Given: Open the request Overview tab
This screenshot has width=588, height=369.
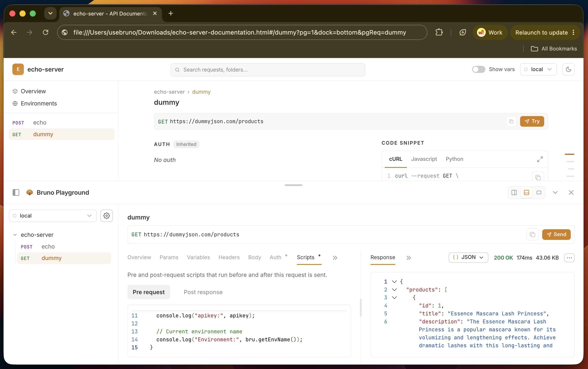Looking at the screenshot, I should click(139, 257).
